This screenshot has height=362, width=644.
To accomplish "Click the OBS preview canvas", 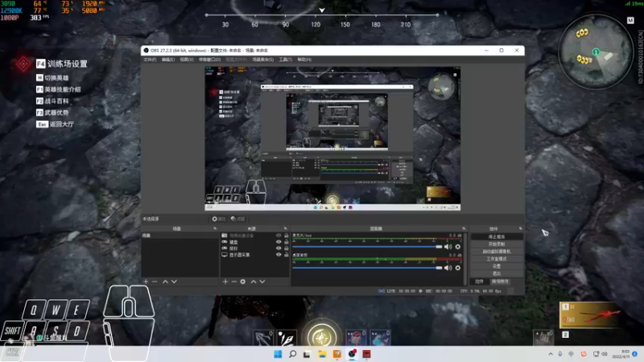I will coord(332,138).
